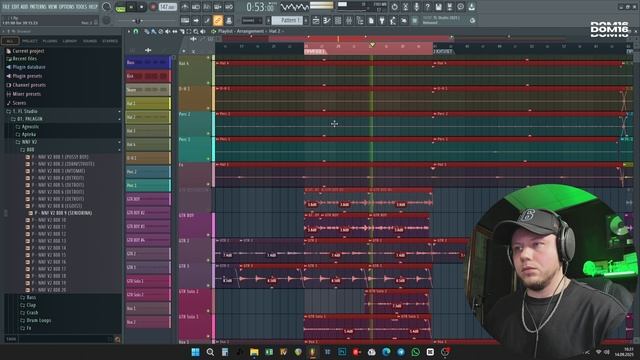
Task: Toggle mute dot on Hat 4 track
Action: [x=208, y=83]
